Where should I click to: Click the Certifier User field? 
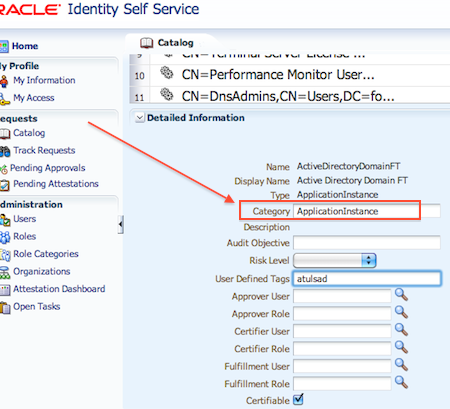pos(342,331)
